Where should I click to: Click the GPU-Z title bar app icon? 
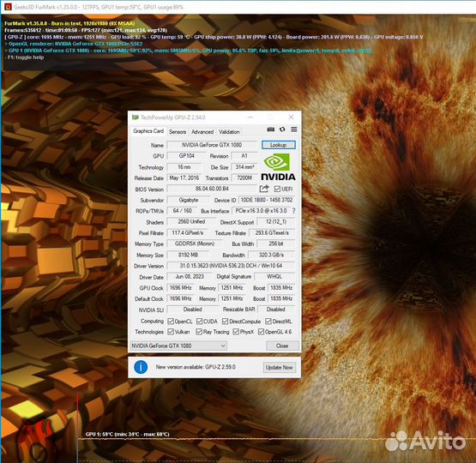click(136, 117)
